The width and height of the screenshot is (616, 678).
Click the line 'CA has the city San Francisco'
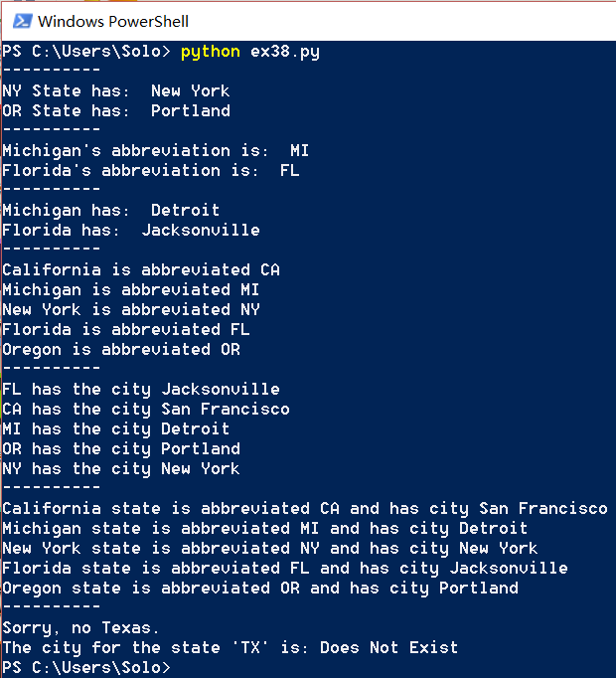coord(146,410)
